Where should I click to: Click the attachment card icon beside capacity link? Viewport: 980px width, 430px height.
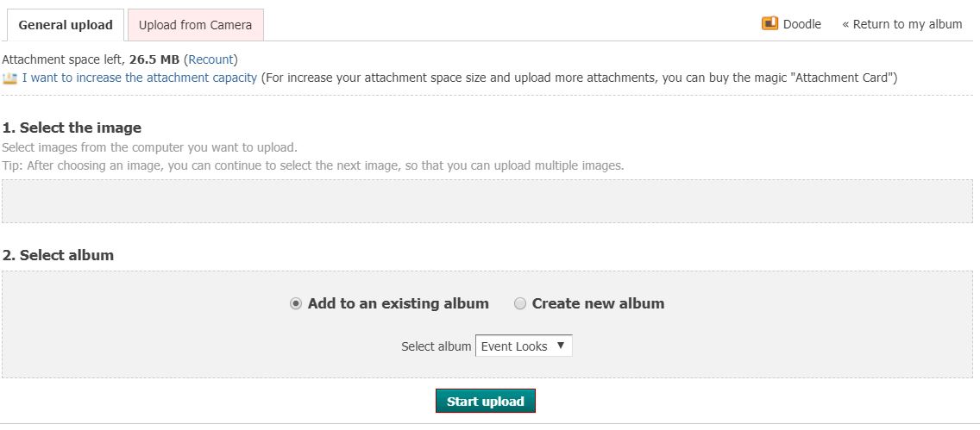(x=10, y=78)
